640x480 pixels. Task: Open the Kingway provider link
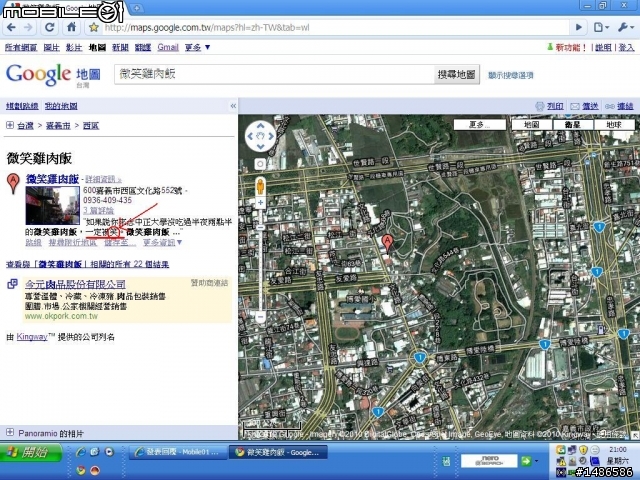coord(32,337)
